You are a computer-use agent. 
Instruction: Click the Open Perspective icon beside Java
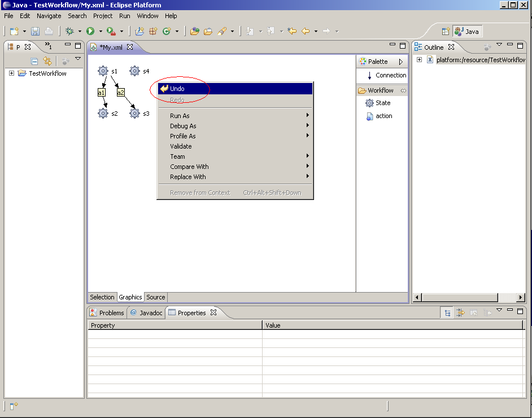click(x=446, y=32)
